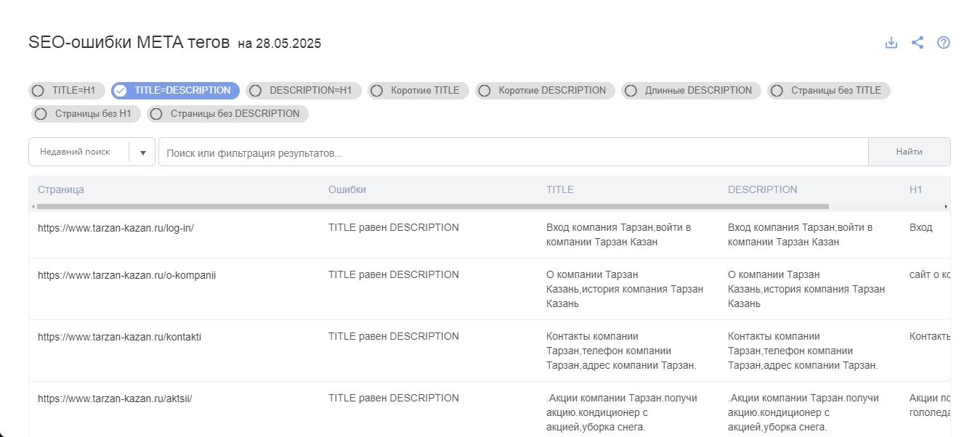Select the error cell for the log-in row
Viewport: 980px width, 437px height.
[x=394, y=227]
